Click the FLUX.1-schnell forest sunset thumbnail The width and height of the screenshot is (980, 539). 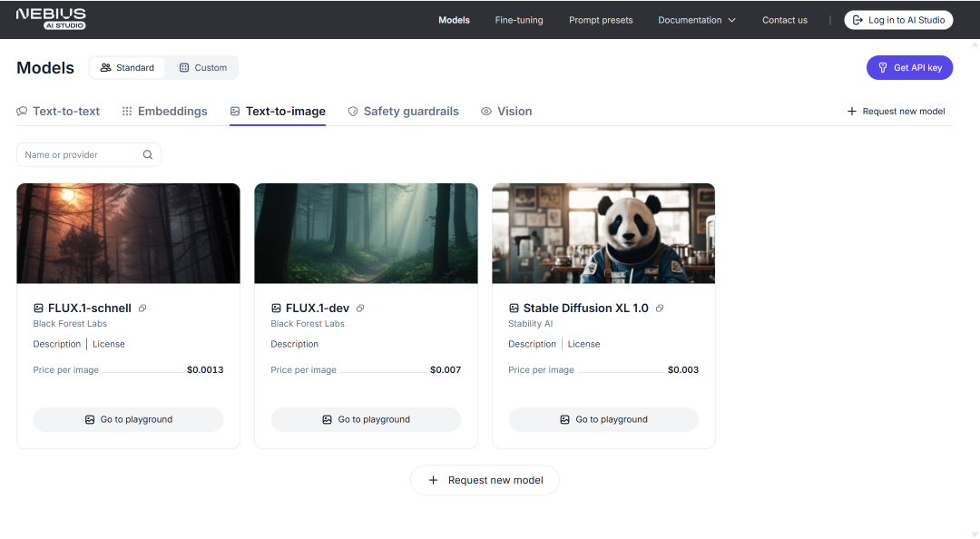pyautogui.click(x=128, y=233)
